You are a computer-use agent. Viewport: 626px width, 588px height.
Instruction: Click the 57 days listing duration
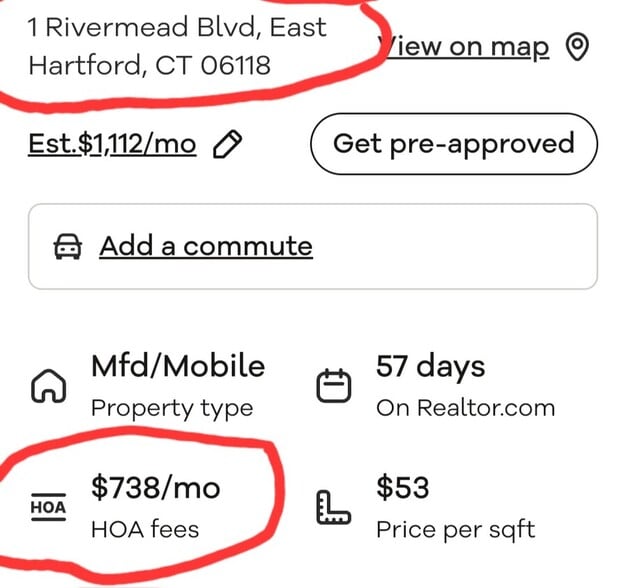coord(430,366)
